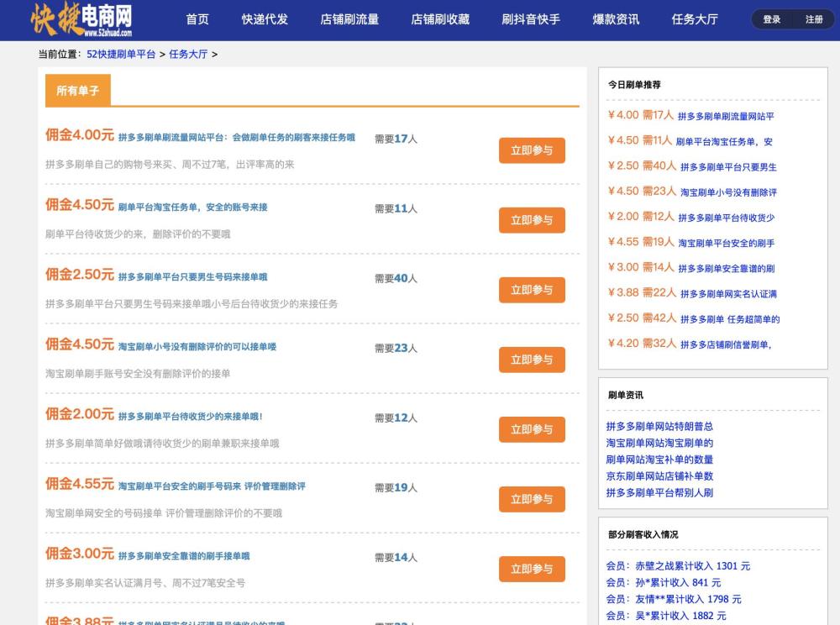The width and height of the screenshot is (840, 625).
Task: Click member row 友情**累计收入 1798 元
Action: click(x=674, y=599)
